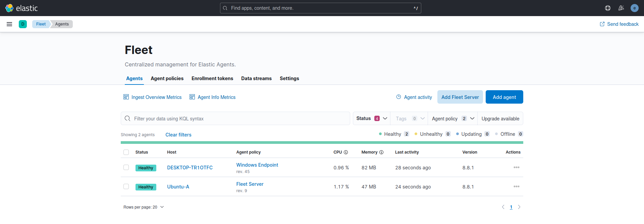
Task: Click the Last activity column header
Action: (407, 152)
